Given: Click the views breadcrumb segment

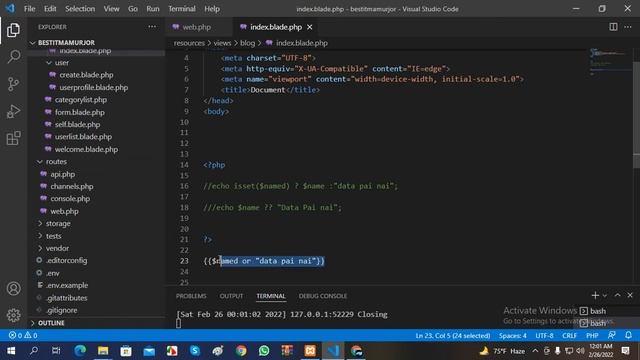Looking at the screenshot, I should (222, 43).
